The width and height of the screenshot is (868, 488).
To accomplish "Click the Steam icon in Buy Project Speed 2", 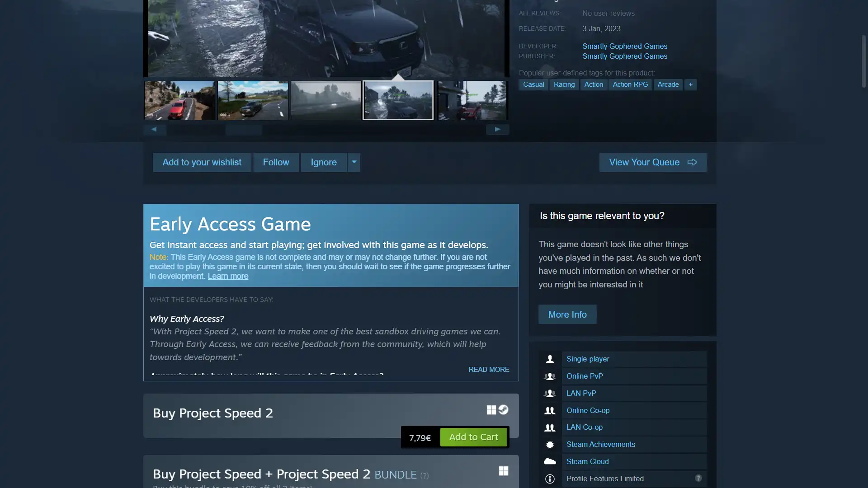I will pos(503,410).
